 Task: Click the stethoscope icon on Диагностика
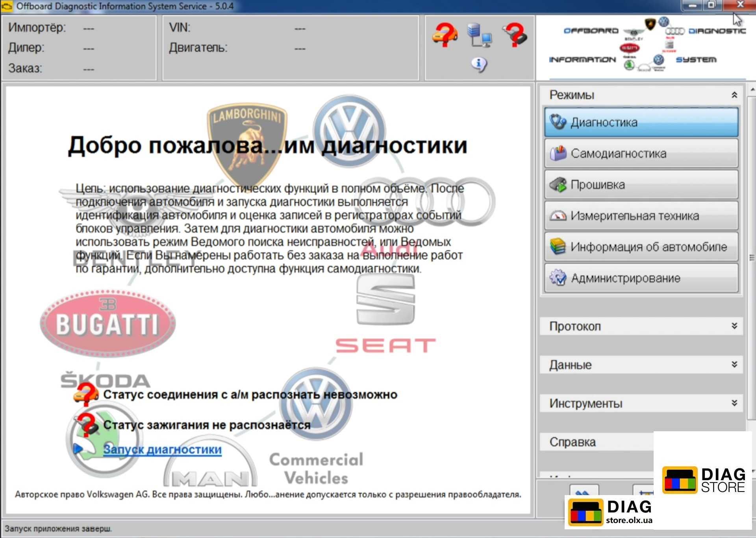[558, 122]
